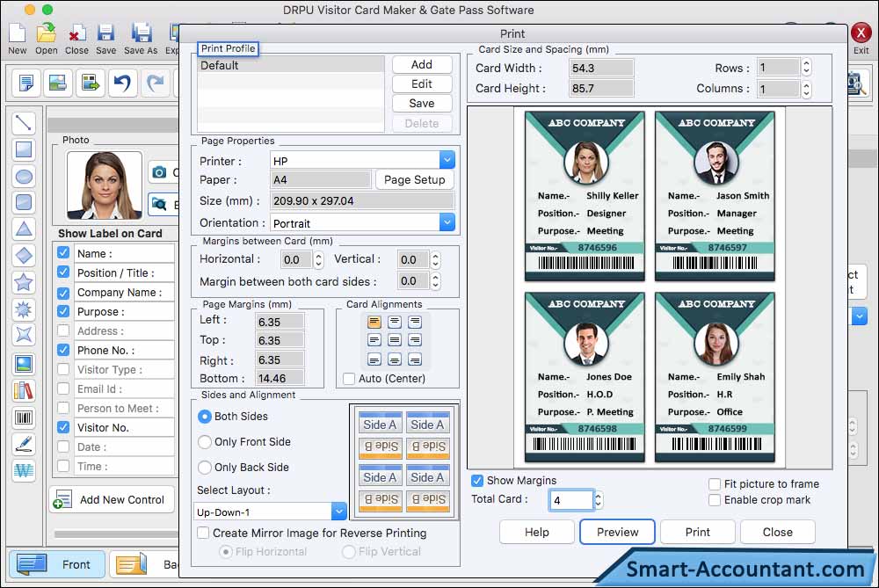879x588 pixels.
Task: Click Add New Control button
Action: (113, 499)
